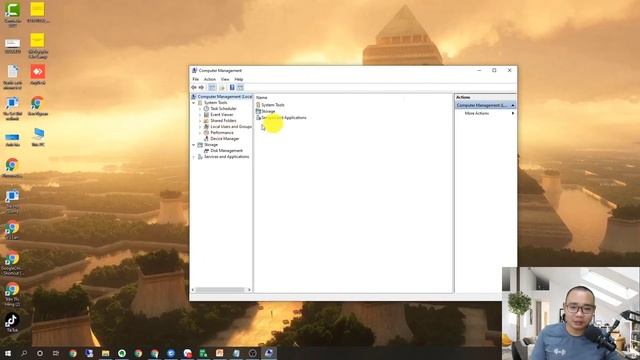
Task: Click the blue Help toolbar icon
Action: click(232, 87)
